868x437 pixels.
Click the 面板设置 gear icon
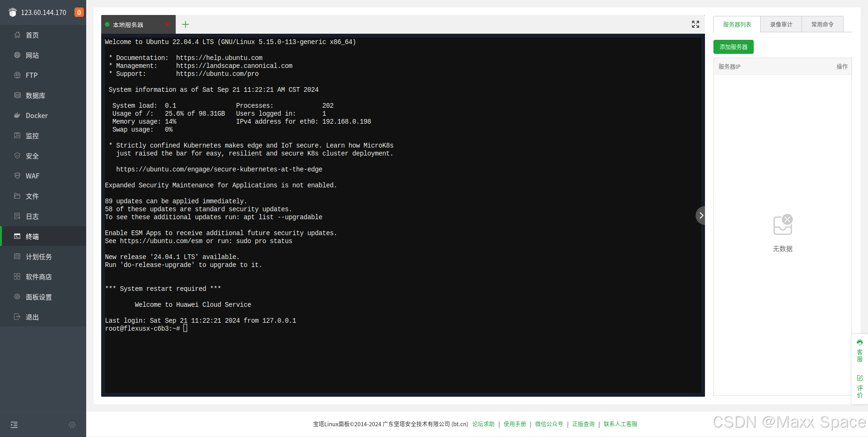tap(17, 296)
